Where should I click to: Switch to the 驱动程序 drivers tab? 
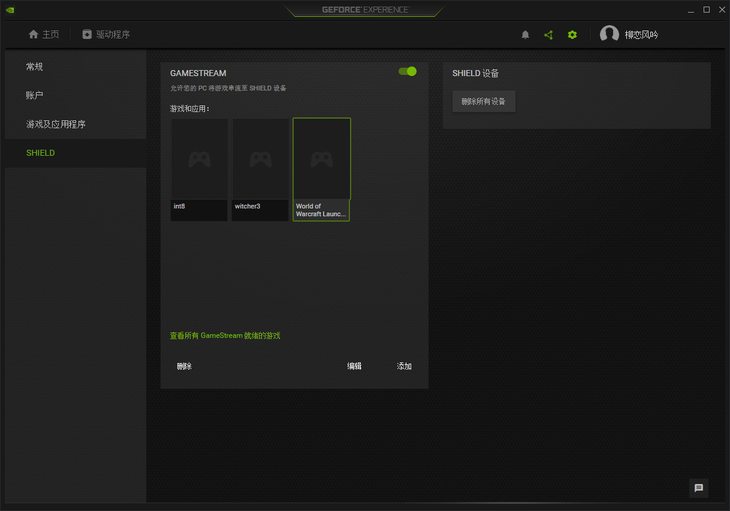pos(106,34)
